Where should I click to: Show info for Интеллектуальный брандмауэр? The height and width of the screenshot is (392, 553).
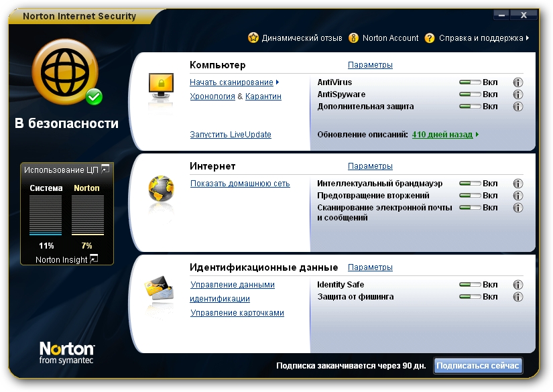[x=517, y=184]
